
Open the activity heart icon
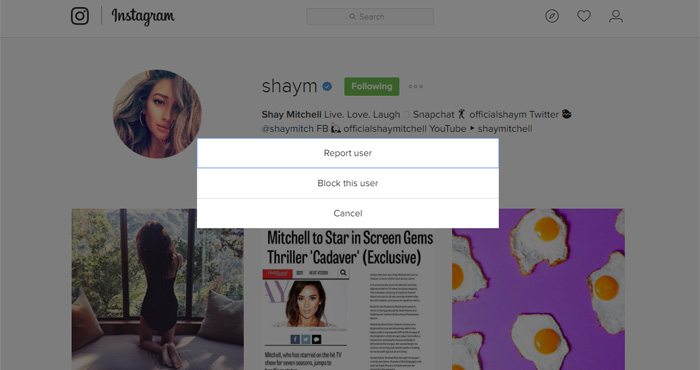coord(583,17)
